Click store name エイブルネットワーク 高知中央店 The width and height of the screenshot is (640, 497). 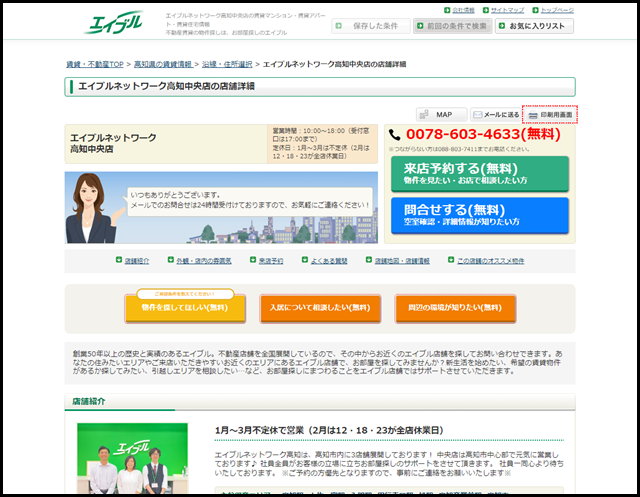[113, 144]
